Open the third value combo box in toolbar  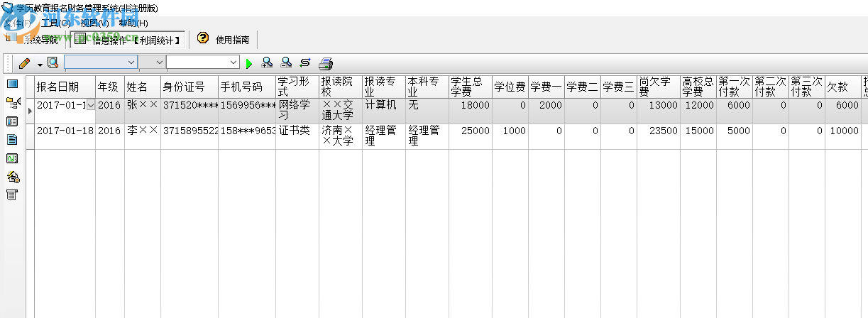coord(204,63)
